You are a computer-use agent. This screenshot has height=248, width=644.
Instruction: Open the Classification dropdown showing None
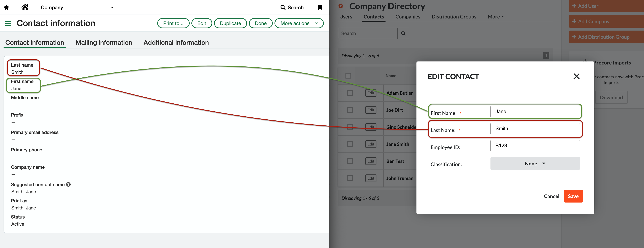(x=535, y=164)
